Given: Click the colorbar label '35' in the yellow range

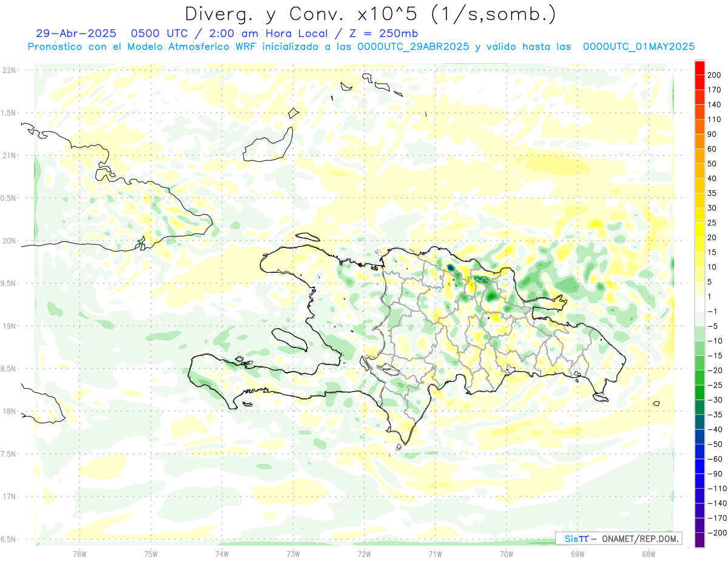Looking at the screenshot, I should tap(713, 193).
